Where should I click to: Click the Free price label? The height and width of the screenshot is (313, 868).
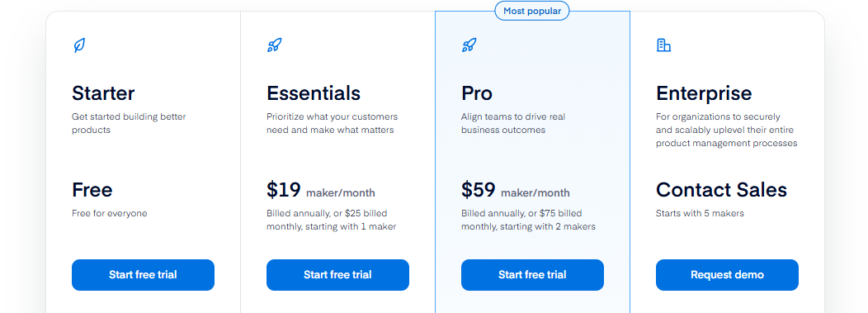click(x=92, y=190)
